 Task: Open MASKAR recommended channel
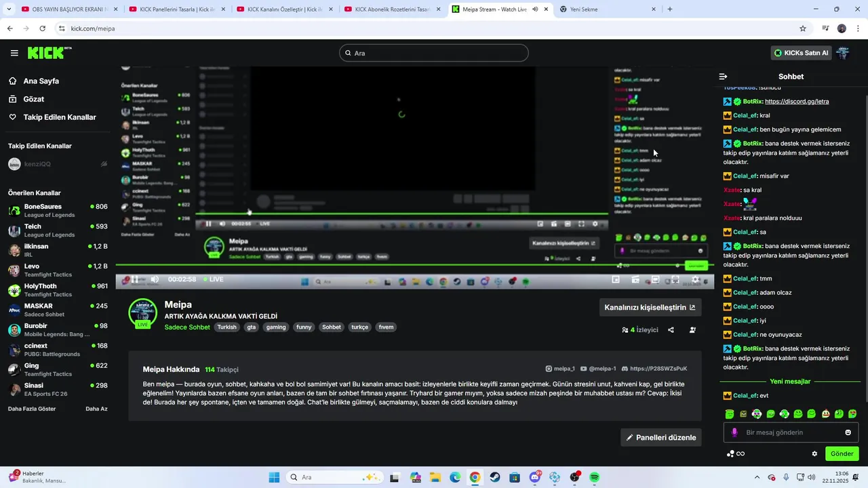(x=58, y=310)
